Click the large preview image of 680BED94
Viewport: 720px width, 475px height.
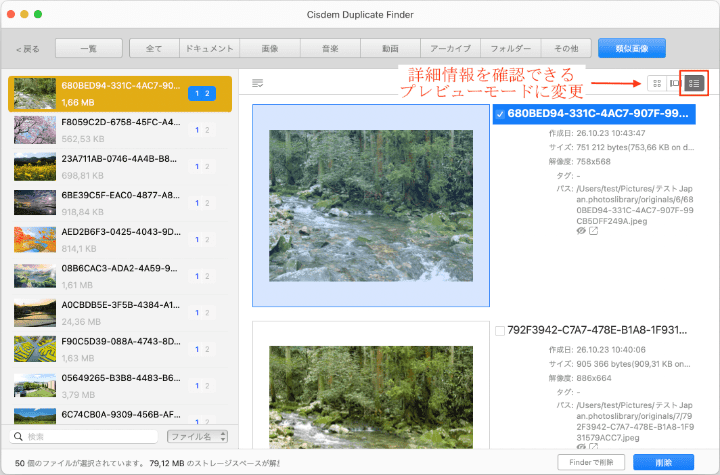pos(371,206)
